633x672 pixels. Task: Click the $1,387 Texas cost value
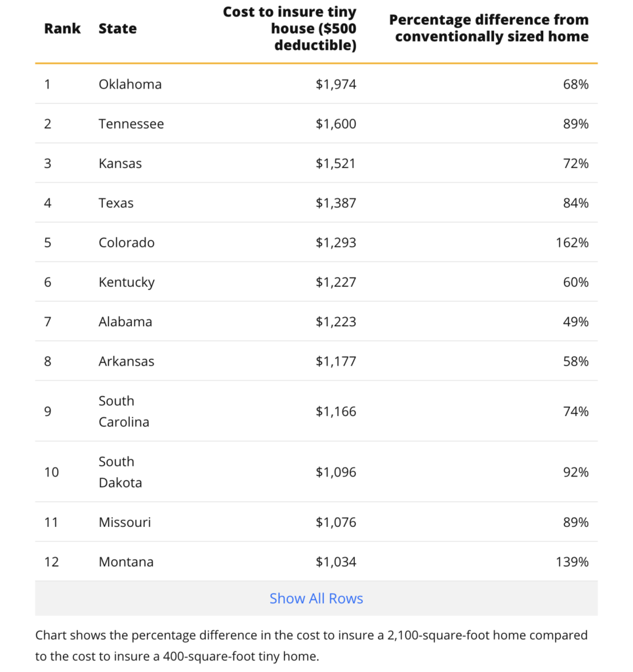click(x=336, y=203)
